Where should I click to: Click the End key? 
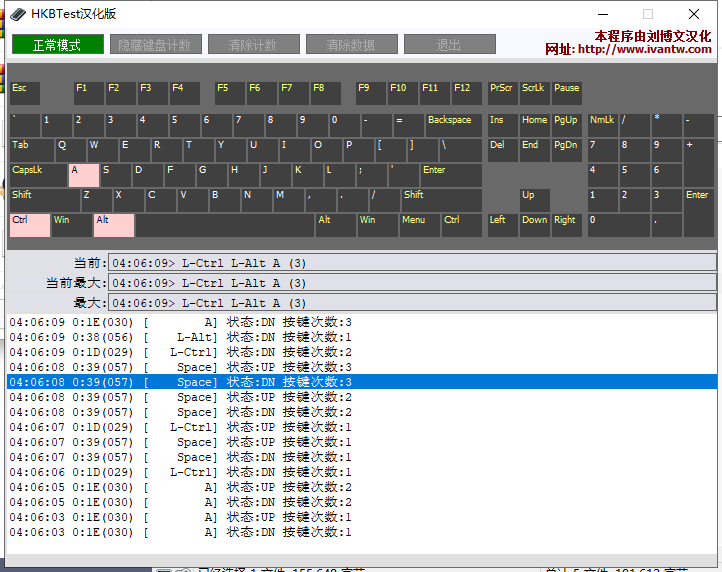tap(535, 150)
